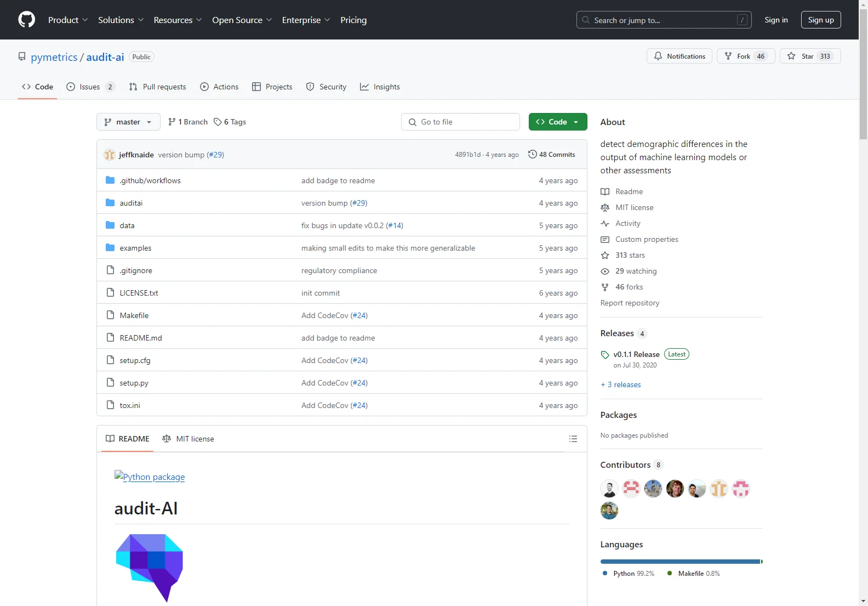Open the setup.cfg file
The image size is (868, 606).
tap(135, 360)
